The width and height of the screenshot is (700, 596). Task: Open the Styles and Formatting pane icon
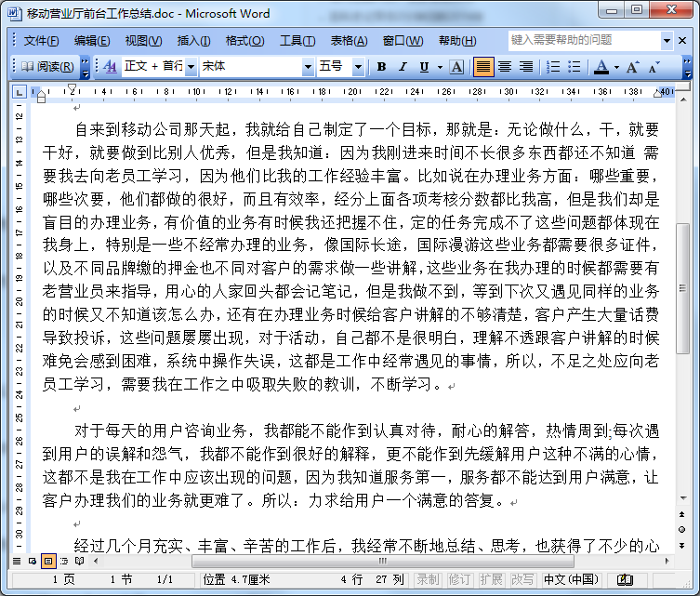(x=110, y=67)
